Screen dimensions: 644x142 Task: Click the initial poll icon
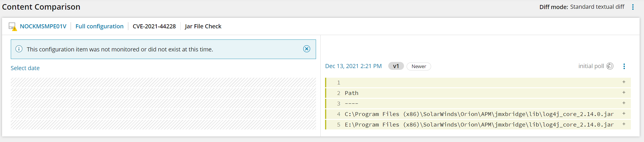(610, 66)
